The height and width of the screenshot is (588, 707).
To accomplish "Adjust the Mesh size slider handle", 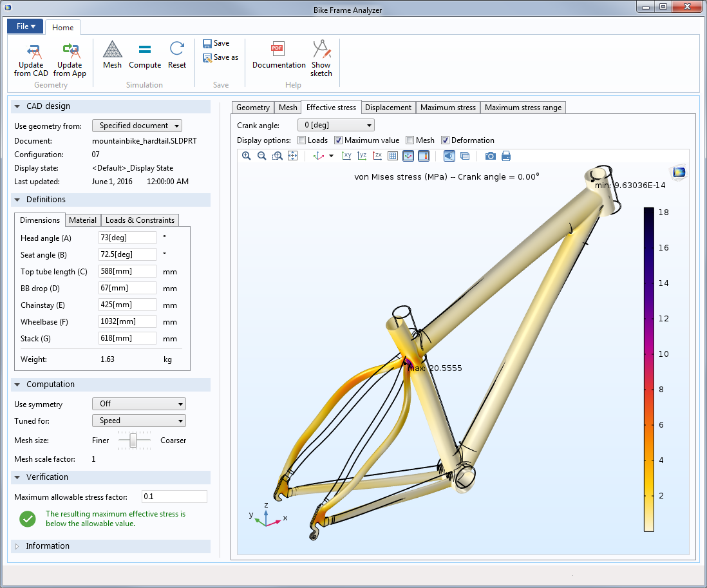I will (133, 441).
